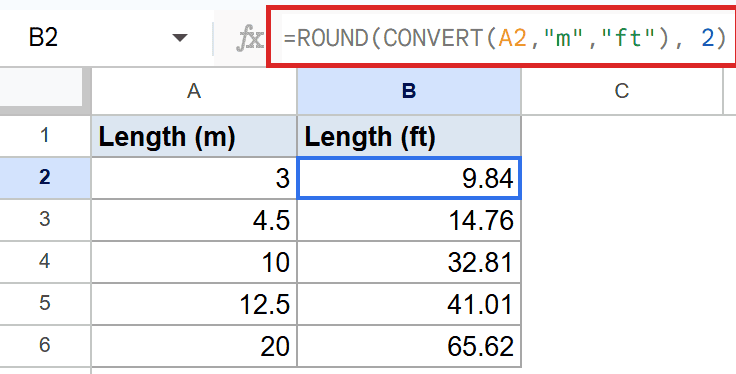Select cell 'Length (ft)'
736x374 pixels.
pos(409,136)
